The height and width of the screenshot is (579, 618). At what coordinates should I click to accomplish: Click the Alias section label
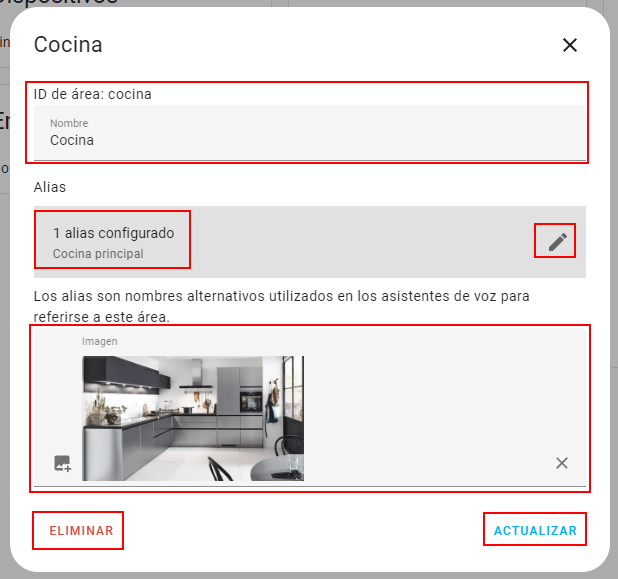(x=50, y=187)
